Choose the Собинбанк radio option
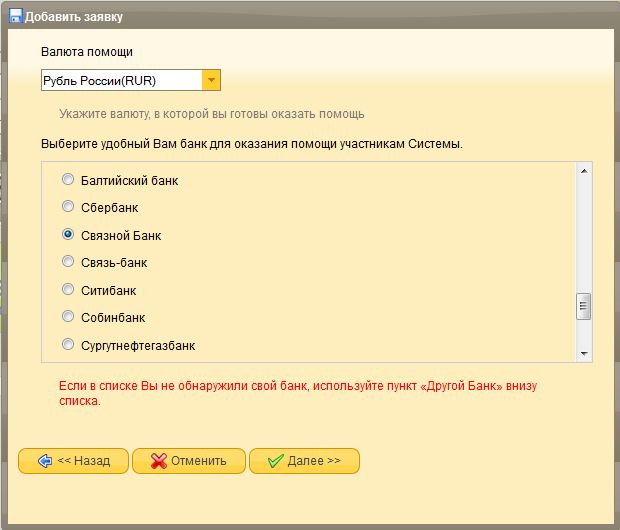Viewport: 620px width, 530px height. pyautogui.click(x=68, y=316)
